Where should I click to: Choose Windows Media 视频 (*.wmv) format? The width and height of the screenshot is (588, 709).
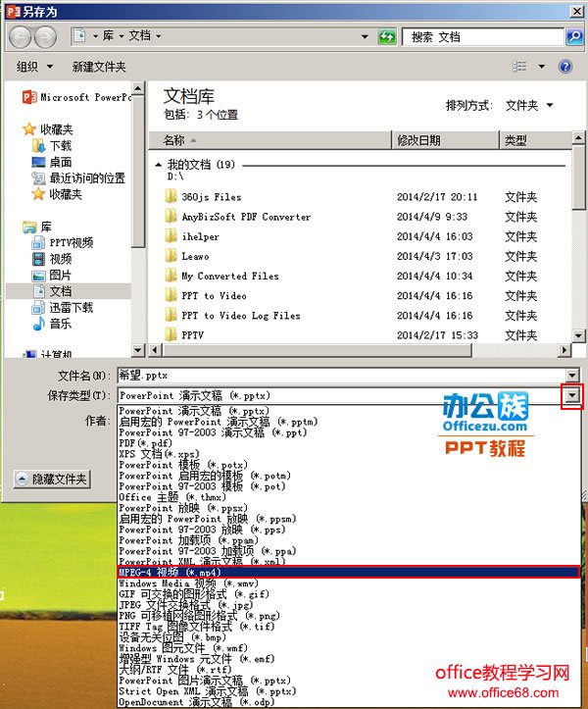(349, 583)
